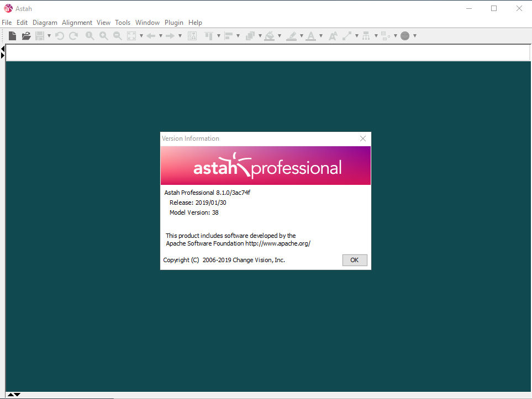Click the Forward navigation arrow icon
The width and height of the screenshot is (532, 399).
tap(170, 35)
